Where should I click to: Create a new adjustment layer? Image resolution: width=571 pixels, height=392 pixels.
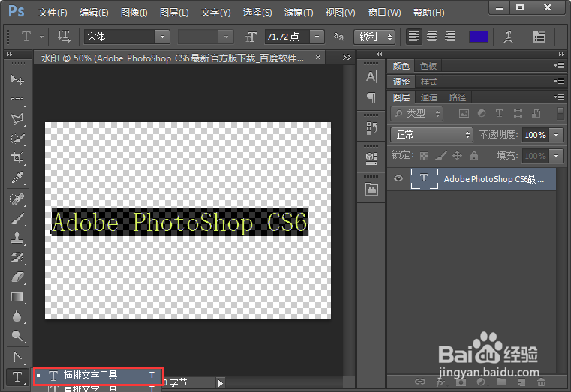click(x=481, y=382)
